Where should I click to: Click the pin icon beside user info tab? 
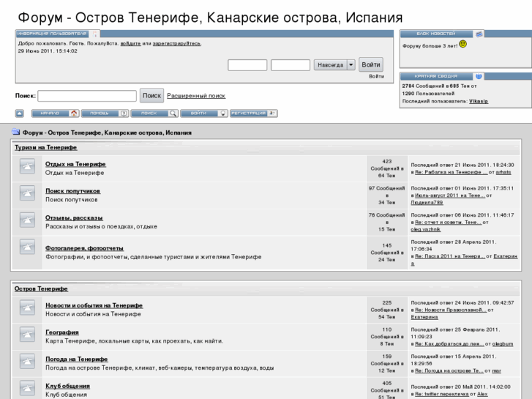(95, 34)
